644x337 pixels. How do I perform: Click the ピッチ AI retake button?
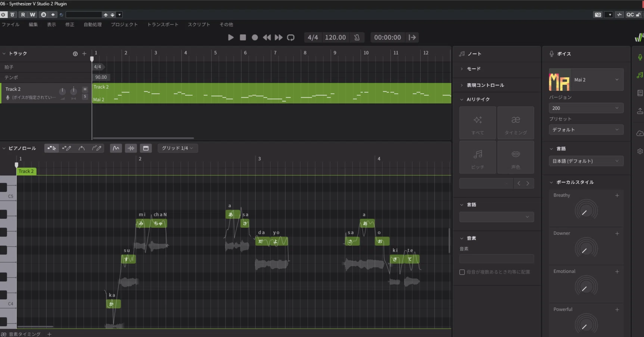point(477,157)
